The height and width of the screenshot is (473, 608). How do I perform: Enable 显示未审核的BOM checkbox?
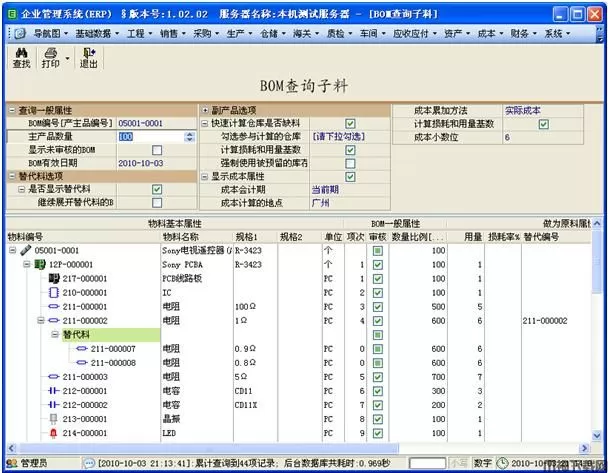[x=157, y=150]
